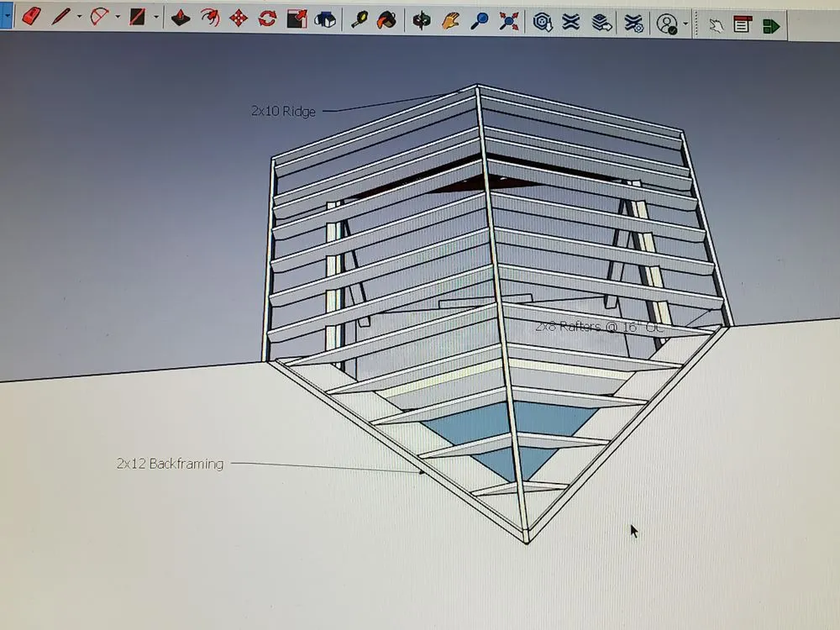This screenshot has width=840, height=630.
Task: Expand the Line tool dropdown arrow
Action: coord(79,17)
